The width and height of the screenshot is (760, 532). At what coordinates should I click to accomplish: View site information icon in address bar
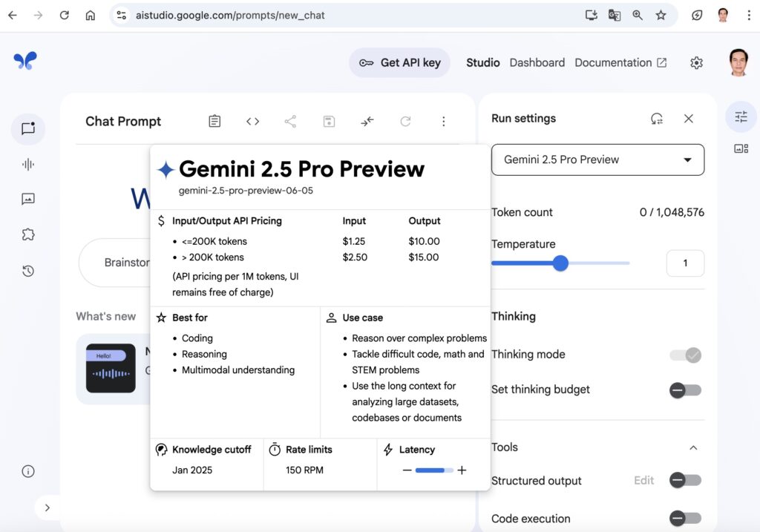[x=122, y=15]
